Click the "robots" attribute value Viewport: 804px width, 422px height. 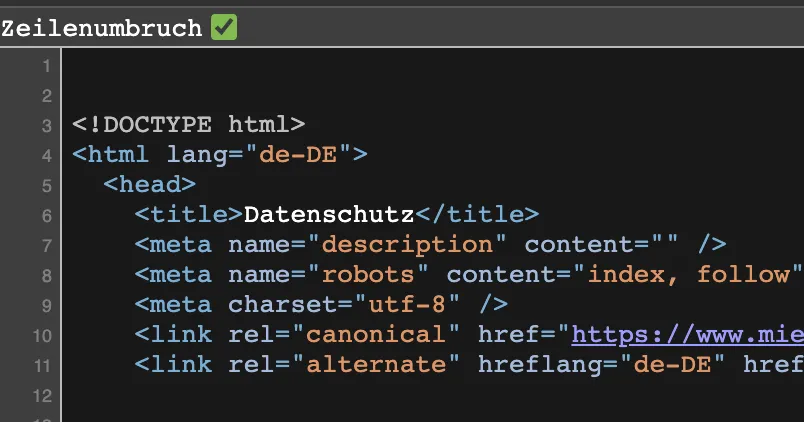(368, 275)
